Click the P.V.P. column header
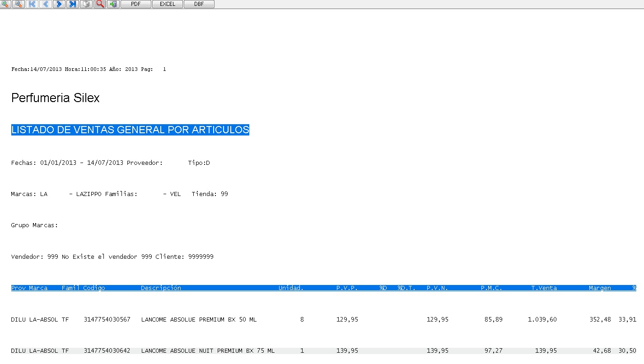 (347, 288)
